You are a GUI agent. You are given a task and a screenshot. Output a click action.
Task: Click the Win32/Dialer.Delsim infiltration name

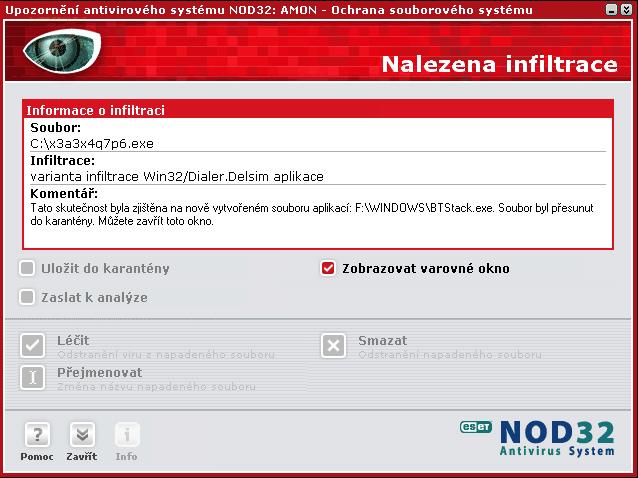click(205, 177)
